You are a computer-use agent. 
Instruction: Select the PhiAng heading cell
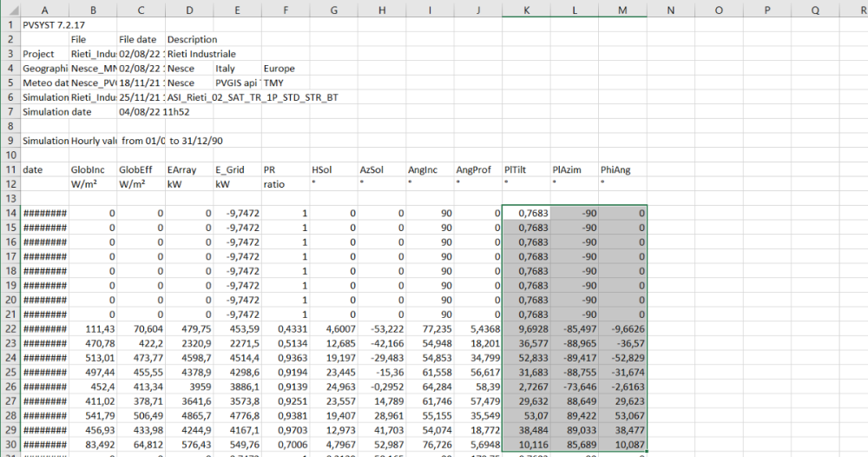pyautogui.click(x=621, y=169)
